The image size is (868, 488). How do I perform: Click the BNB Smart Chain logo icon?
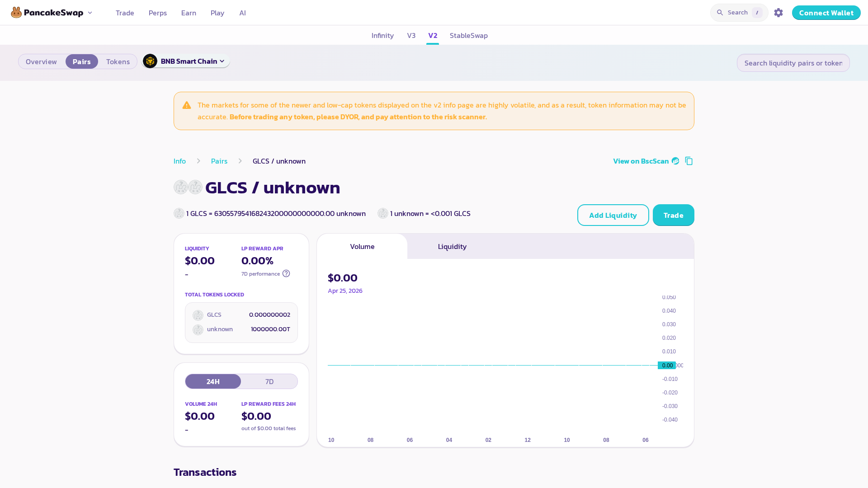pos(150,61)
